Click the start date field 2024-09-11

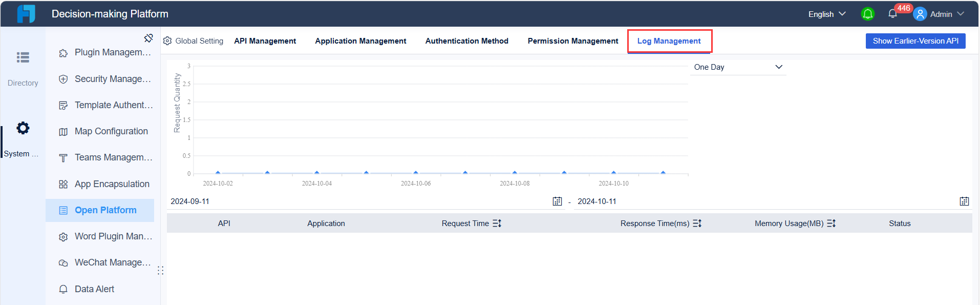(366, 201)
